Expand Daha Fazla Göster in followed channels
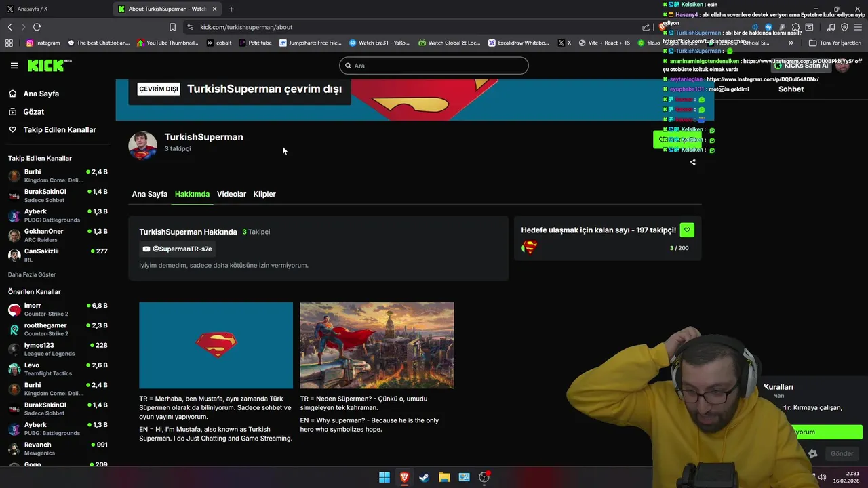 point(32,274)
